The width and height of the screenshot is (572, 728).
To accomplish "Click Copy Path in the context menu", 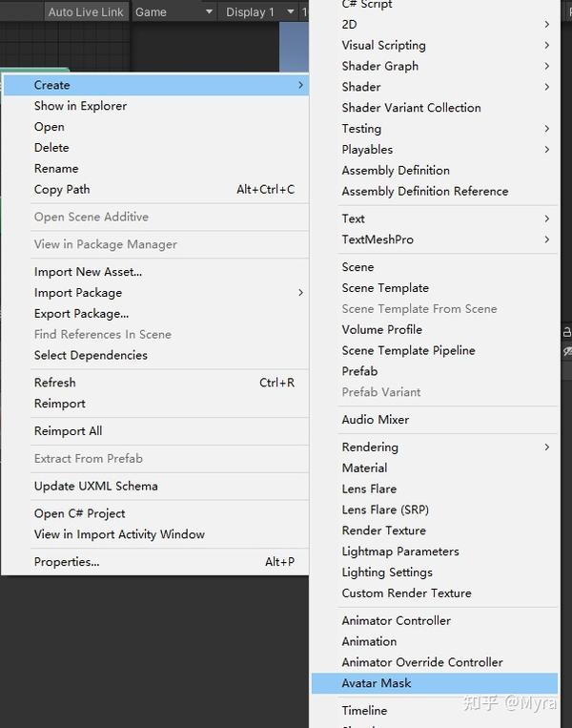I will pyautogui.click(x=62, y=189).
